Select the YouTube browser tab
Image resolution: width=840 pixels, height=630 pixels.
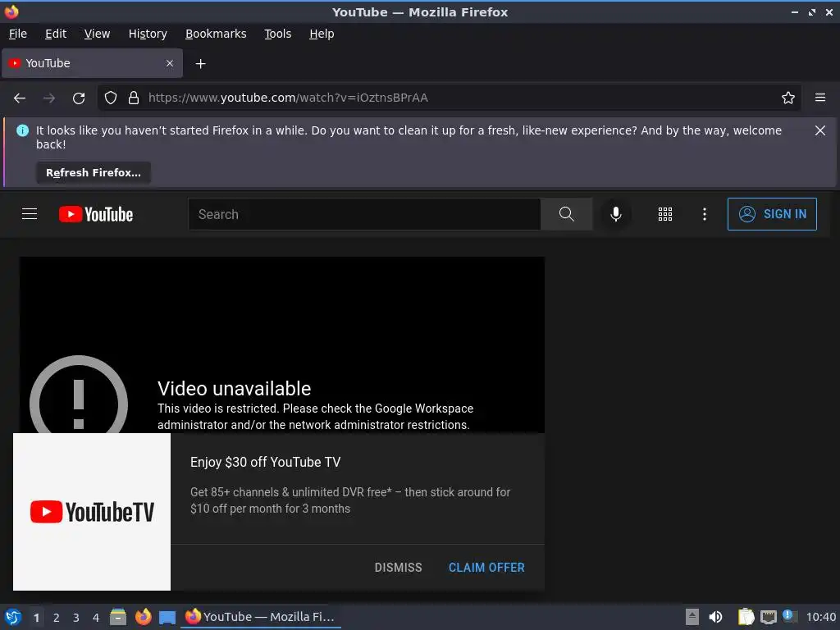point(92,63)
